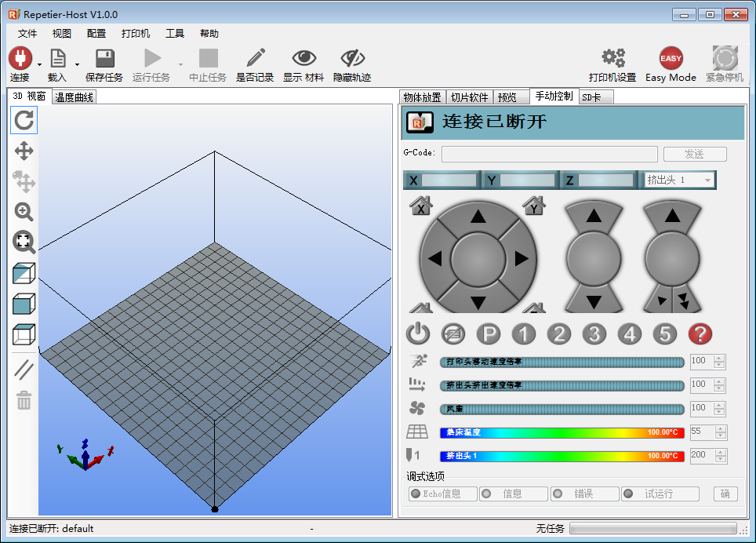Viewport: 756px width, 543px height.
Task: Click the 热床温度 temperature slider
Action: click(562, 432)
